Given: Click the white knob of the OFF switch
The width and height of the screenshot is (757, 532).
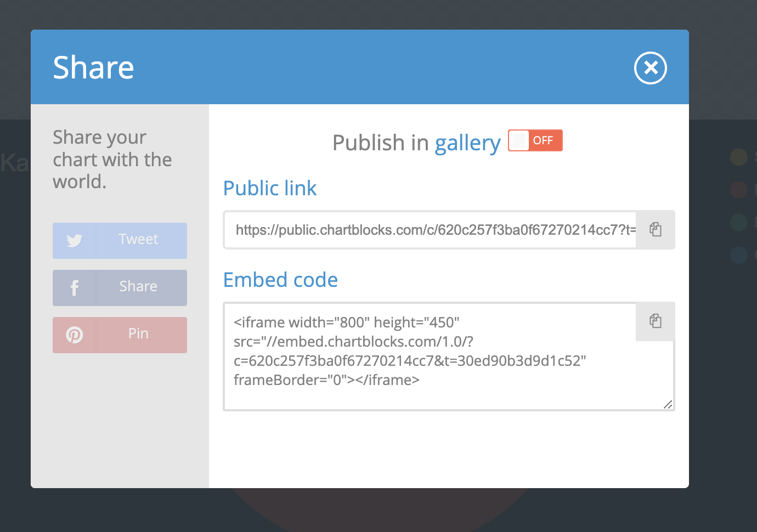Looking at the screenshot, I should tap(519, 140).
